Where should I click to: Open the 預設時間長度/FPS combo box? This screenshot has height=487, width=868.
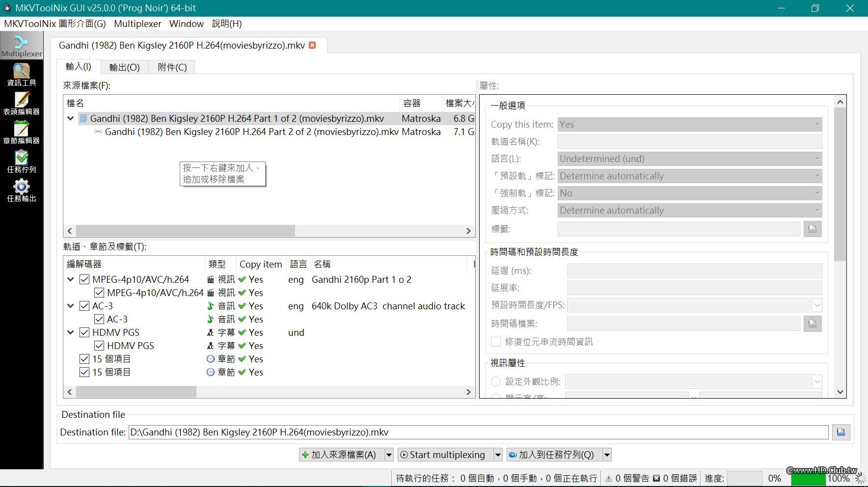tap(695, 305)
